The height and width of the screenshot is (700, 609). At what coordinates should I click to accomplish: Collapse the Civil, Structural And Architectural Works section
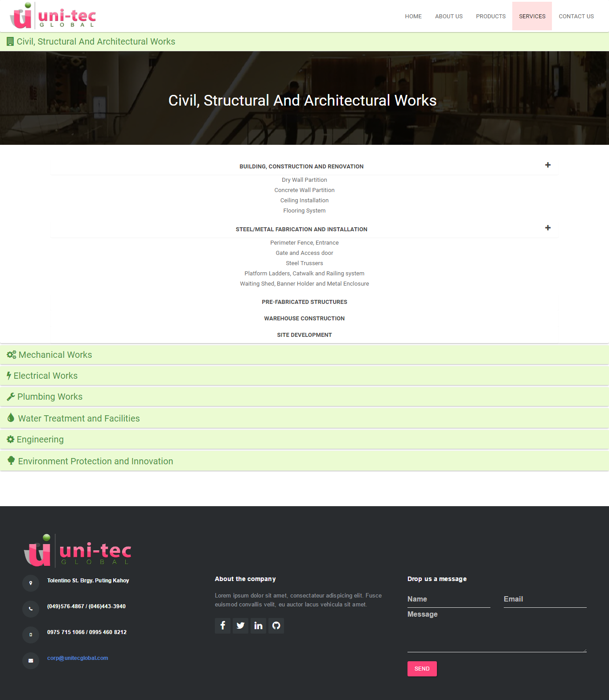[304, 41]
